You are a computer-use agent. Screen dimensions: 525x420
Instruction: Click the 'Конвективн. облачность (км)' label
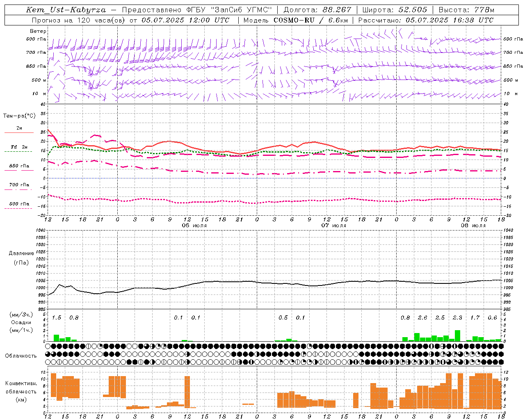click(21, 391)
